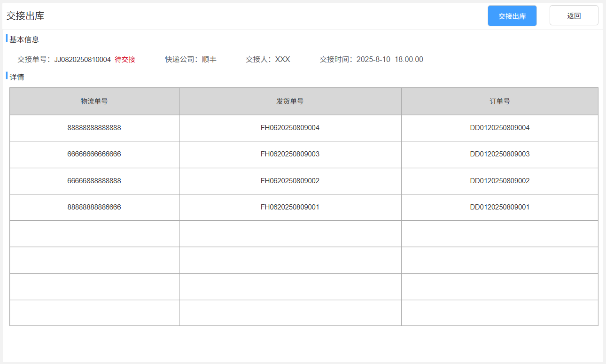
Task: Select shipment number FH0620250809001
Action: (290, 207)
